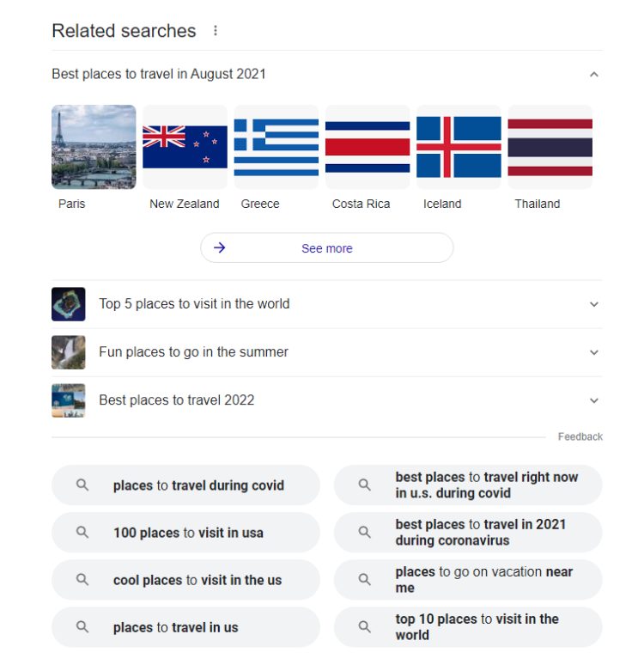Viewport: 644px width, 671px height.
Task: Search places to travel during covid
Action: point(197,485)
